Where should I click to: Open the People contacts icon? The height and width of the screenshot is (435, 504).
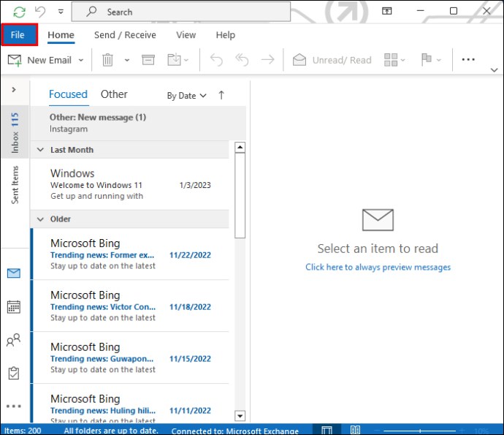(14, 340)
